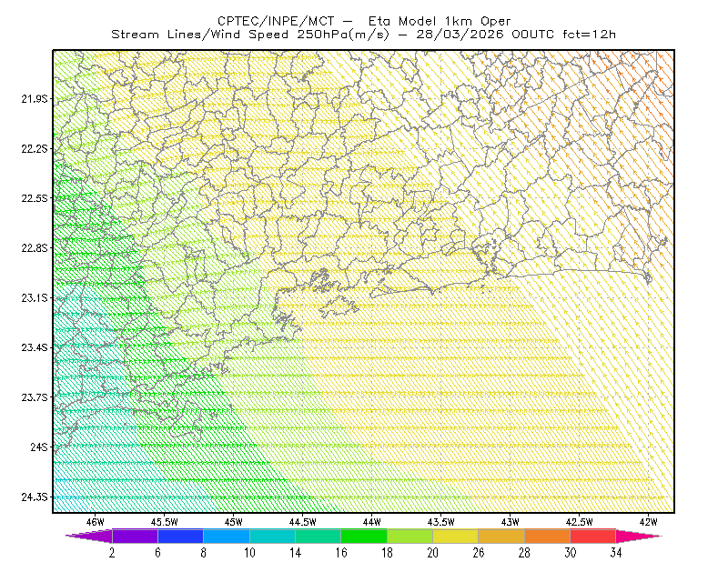
Task: Click the latitude label '21.9S'
Action: (35, 98)
